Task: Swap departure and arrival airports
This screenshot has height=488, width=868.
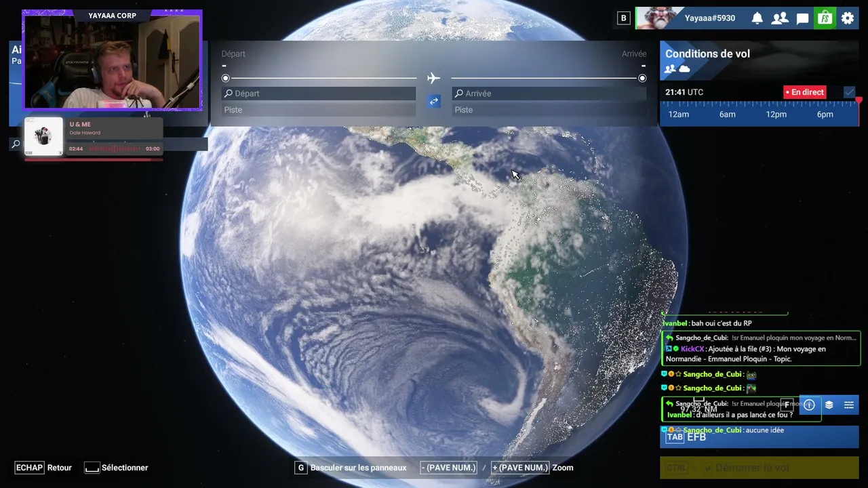Action: 434,101
